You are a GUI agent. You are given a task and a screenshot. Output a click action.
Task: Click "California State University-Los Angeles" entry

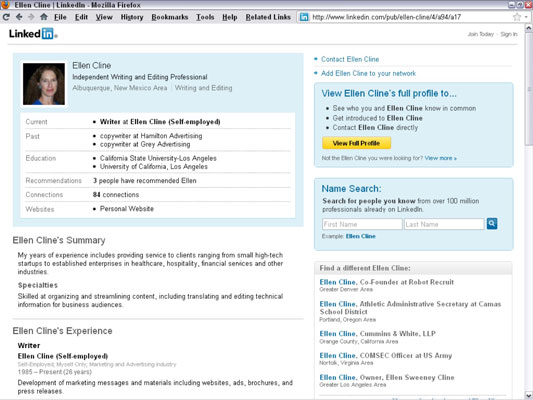pyautogui.click(x=158, y=158)
